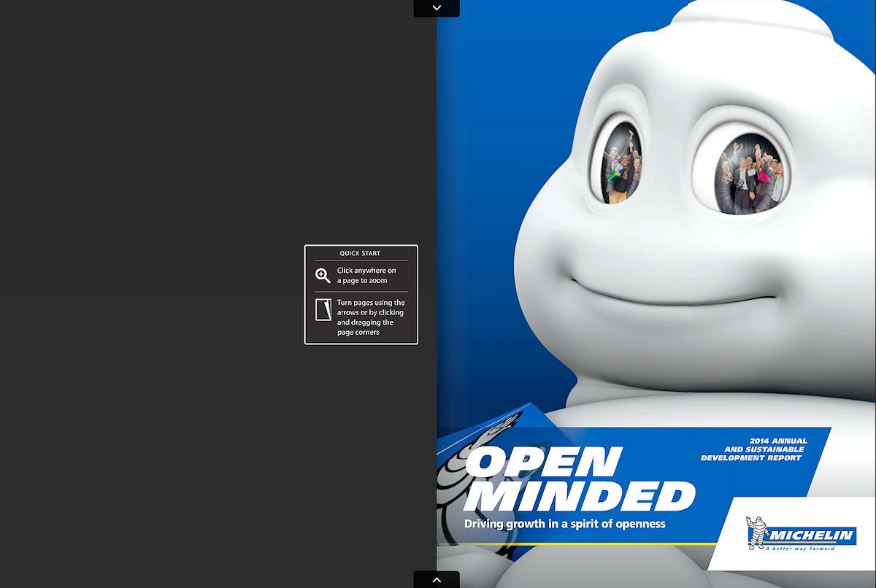The width and height of the screenshot is (876, 588).
Task: Click the magnifier zoom icon in Quick Start
Action: coord(323,276)
